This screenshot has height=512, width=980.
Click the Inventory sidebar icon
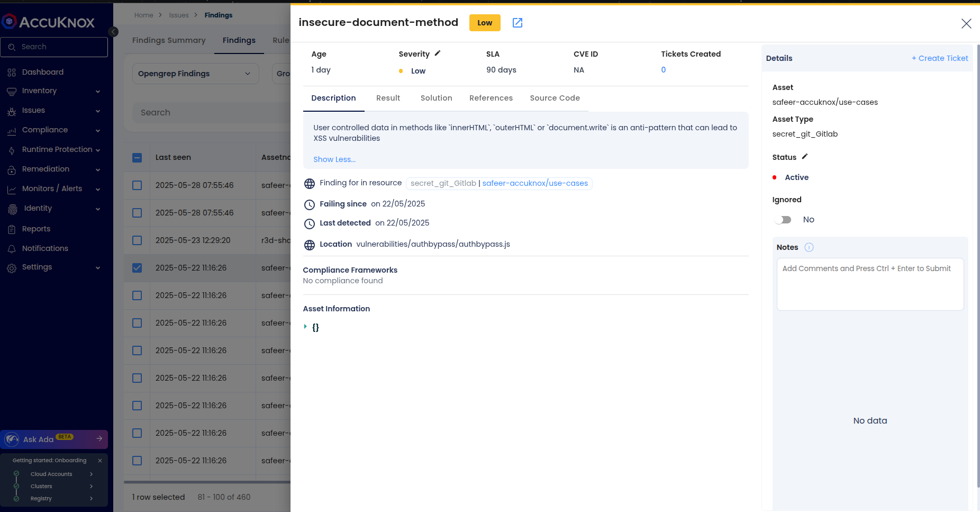(x=12, y=92)
